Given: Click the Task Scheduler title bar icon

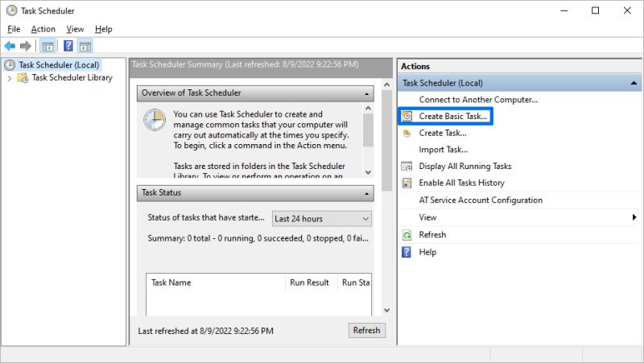Looking at the screenshot, I should (x=11, y=10).
